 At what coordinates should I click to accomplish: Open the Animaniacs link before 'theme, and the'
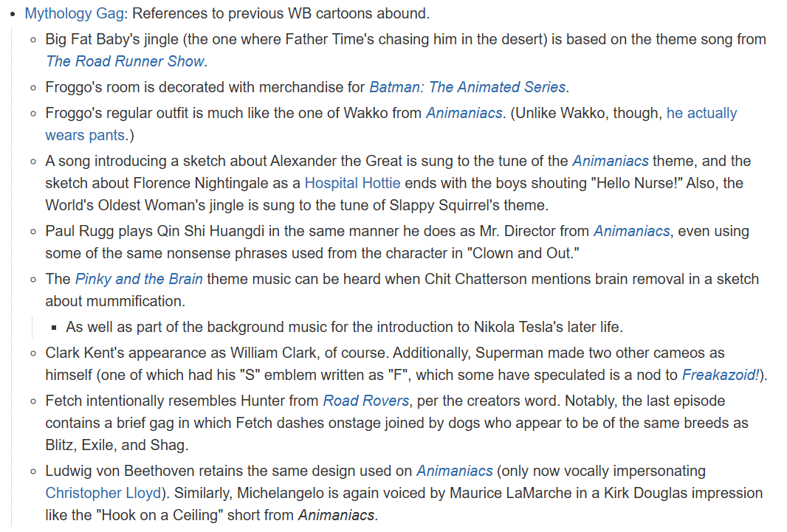point(611,162)
